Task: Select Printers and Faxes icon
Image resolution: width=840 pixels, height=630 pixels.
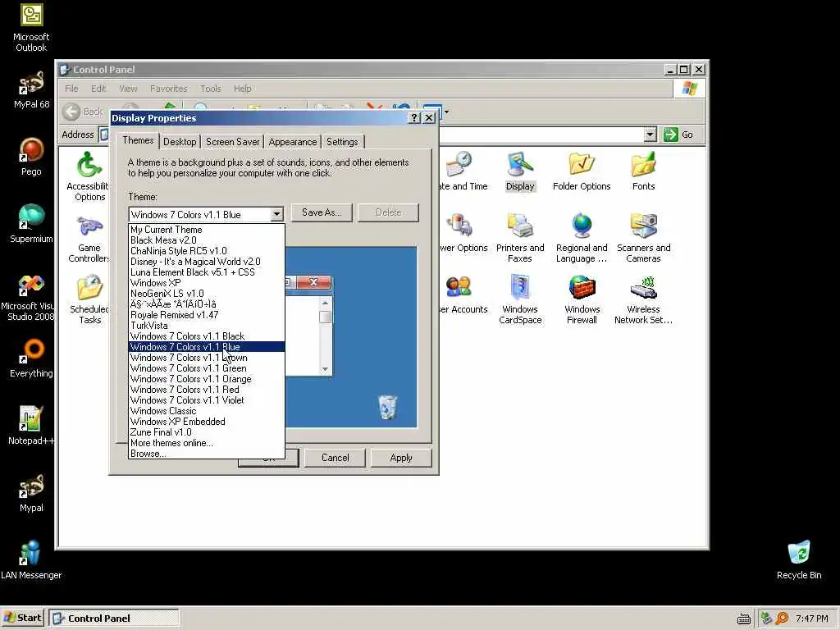Action: 520,239
